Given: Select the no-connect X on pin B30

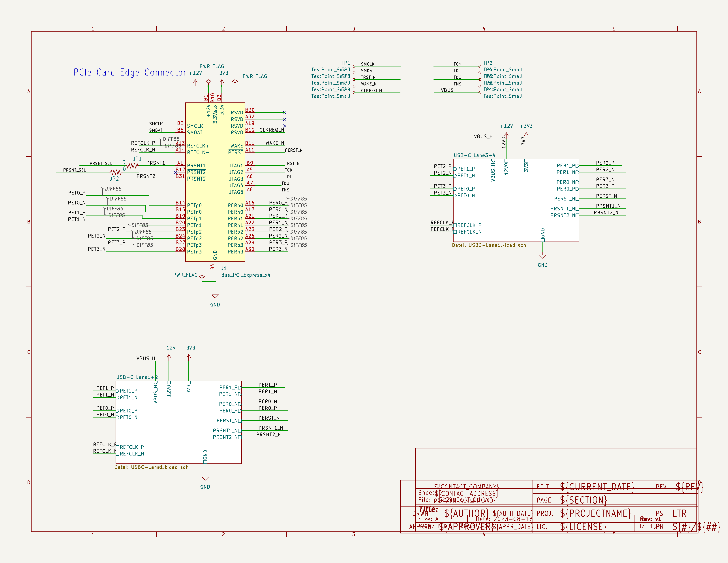Looking at the screenshot, I should click(x=284, y=113).
